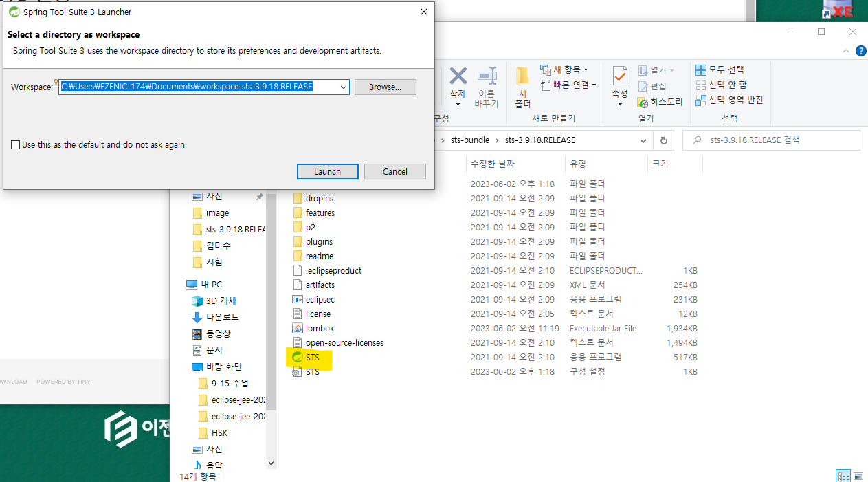Select the .eclipseproduct file
This screenshot has width=868, height=482.
coord(333,270)
